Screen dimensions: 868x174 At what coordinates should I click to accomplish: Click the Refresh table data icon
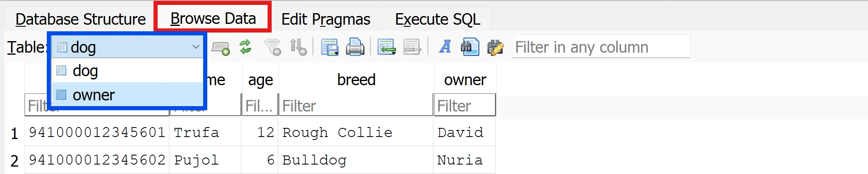[245, 47]
